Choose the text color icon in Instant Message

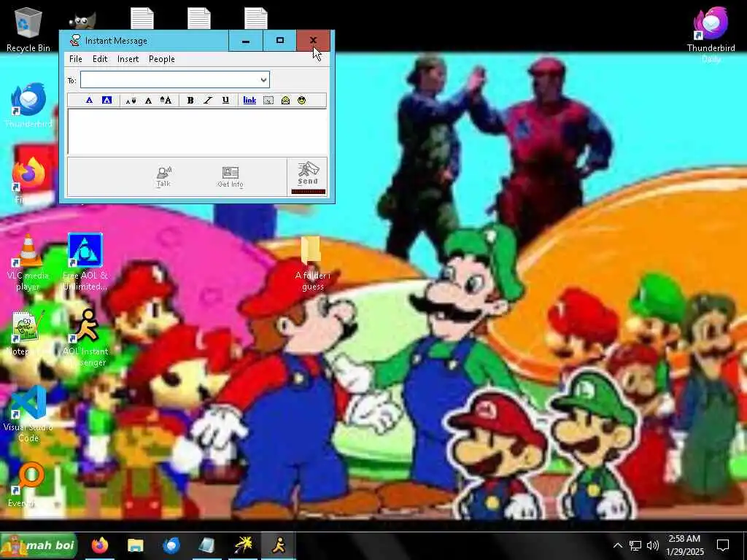coord(89,100)
